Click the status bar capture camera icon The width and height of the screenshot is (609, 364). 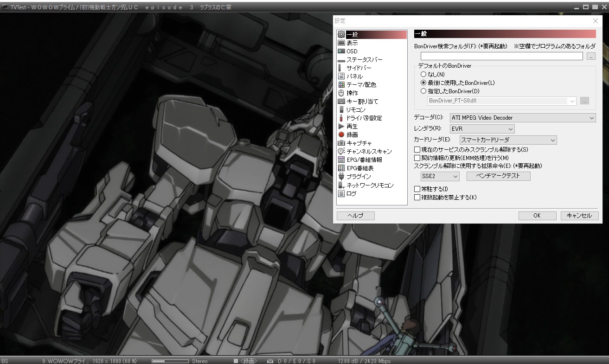tap(270, 361)
